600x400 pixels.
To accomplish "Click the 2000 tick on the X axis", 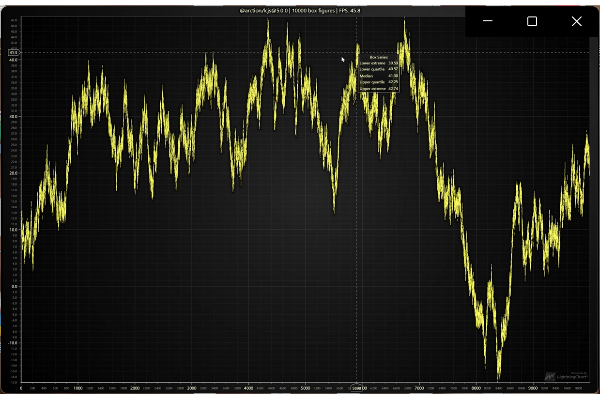I will (x=134, y=387).
